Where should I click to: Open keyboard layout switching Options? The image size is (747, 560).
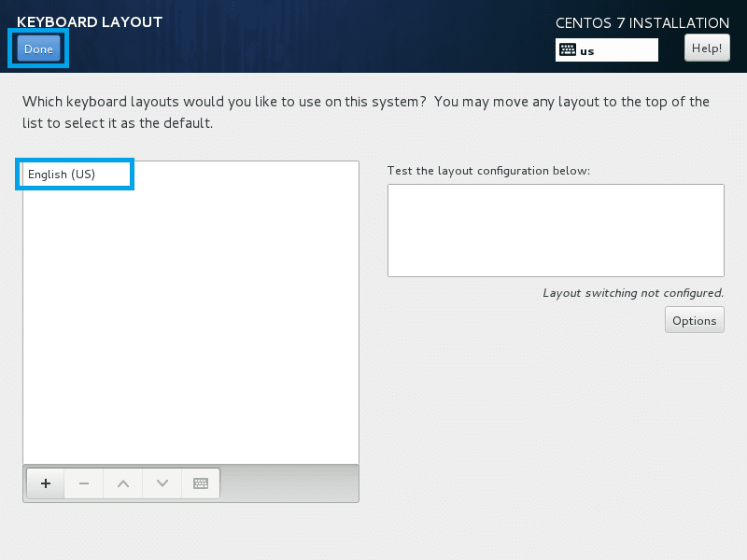click(694, 320)
